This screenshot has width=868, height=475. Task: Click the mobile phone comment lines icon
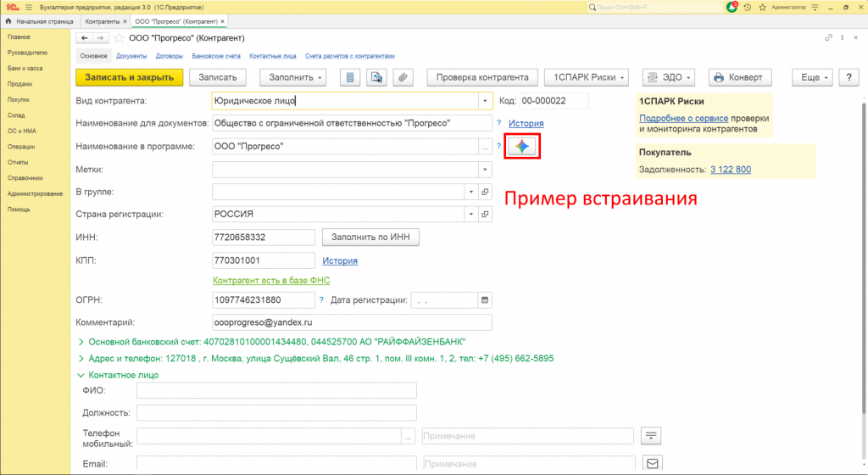pos(651,436)
